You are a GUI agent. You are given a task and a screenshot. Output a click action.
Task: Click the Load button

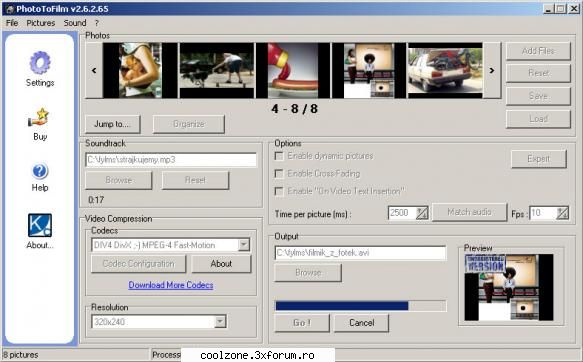[538, 119]
